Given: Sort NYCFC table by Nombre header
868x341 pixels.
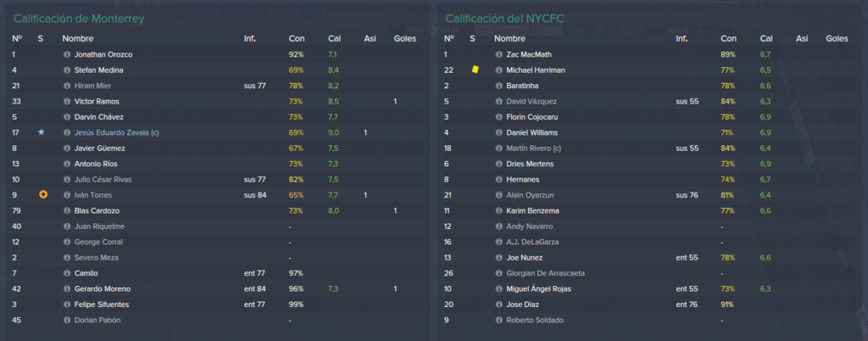Looking at the screenshot, I should (x=509, y=39).
